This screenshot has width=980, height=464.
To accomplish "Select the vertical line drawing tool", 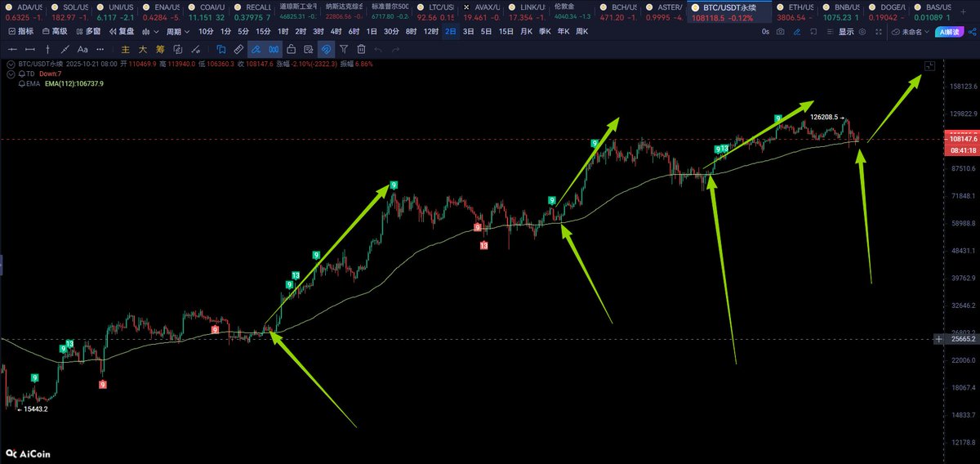I will point(47,49).
